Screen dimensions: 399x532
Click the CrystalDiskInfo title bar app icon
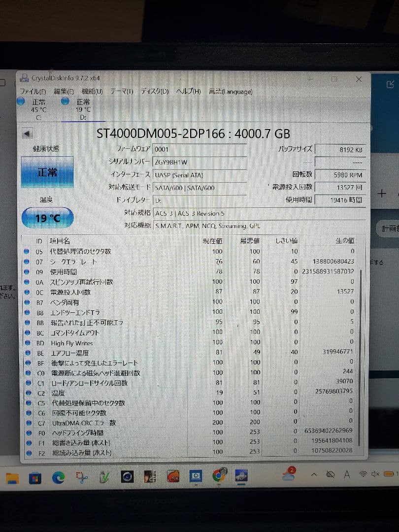click(24, 78)
